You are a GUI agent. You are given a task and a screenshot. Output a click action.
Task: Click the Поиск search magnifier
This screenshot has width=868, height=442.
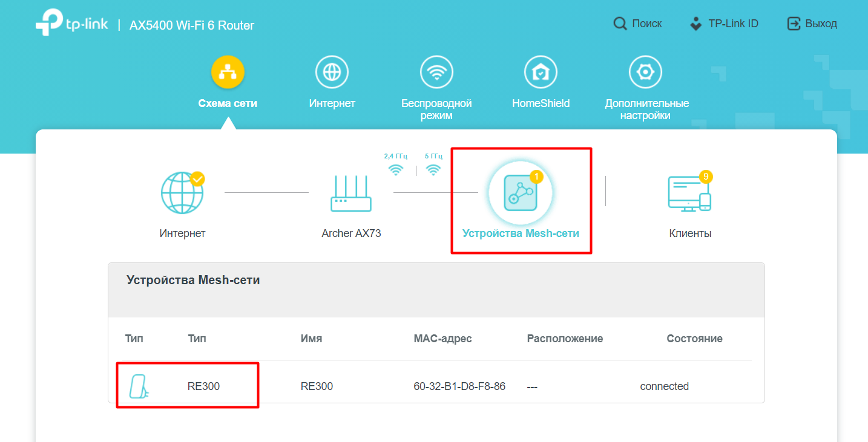pos(620,24)
